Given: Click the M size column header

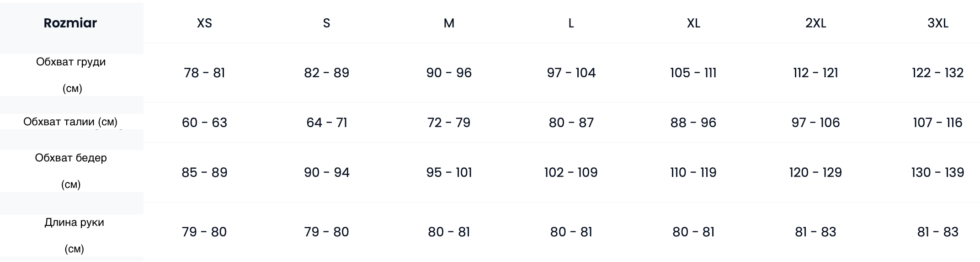Looking at the screenshot, I should click(x=449, y=23).
